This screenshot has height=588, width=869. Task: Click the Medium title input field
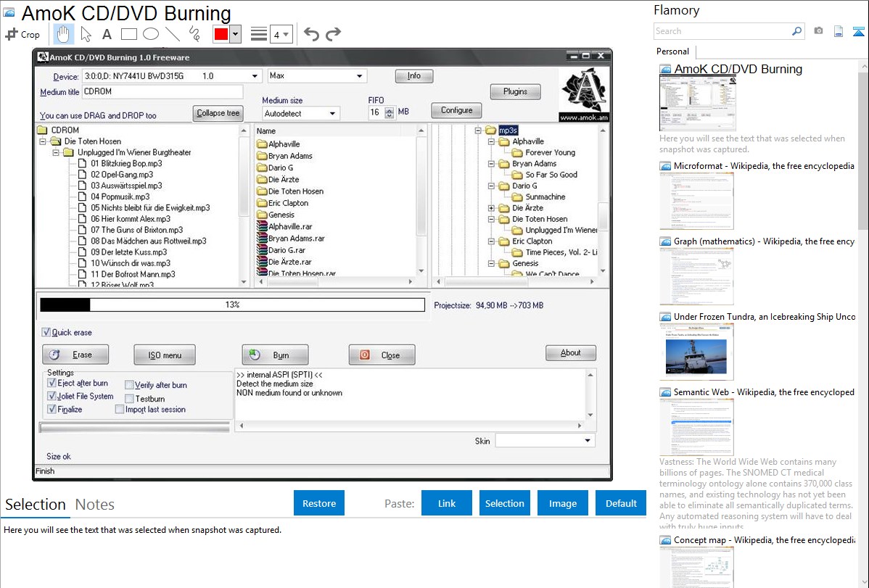tap(162, 92)
